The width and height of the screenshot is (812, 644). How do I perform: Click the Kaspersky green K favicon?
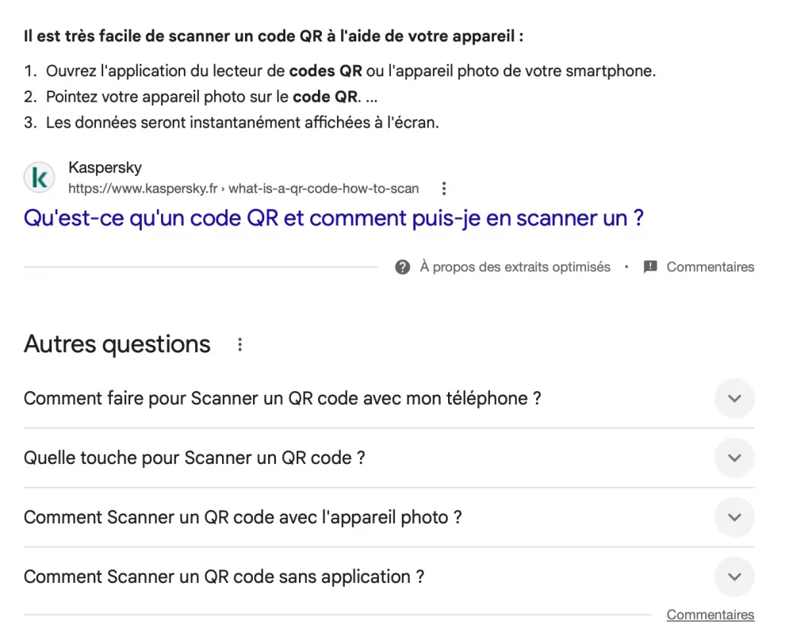click(39, 178)
